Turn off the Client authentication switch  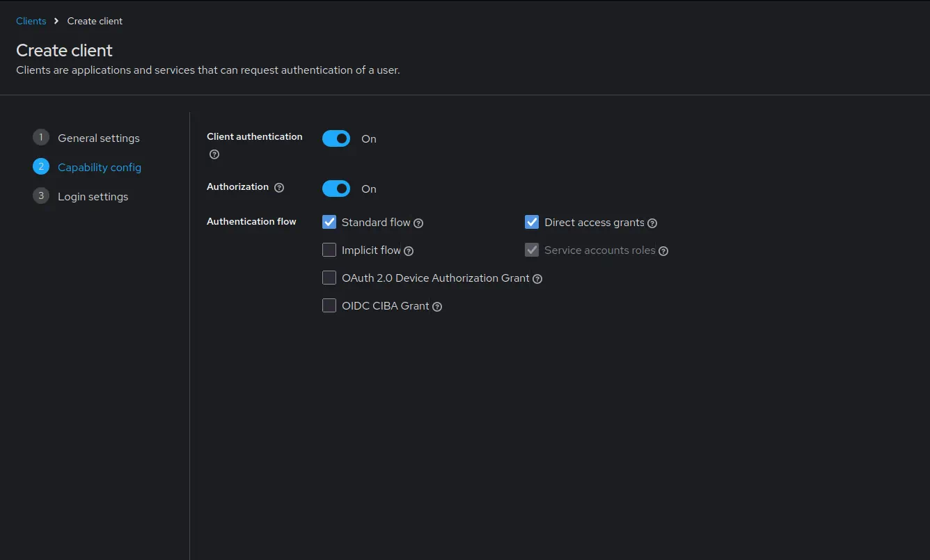(x=336, y=139)
